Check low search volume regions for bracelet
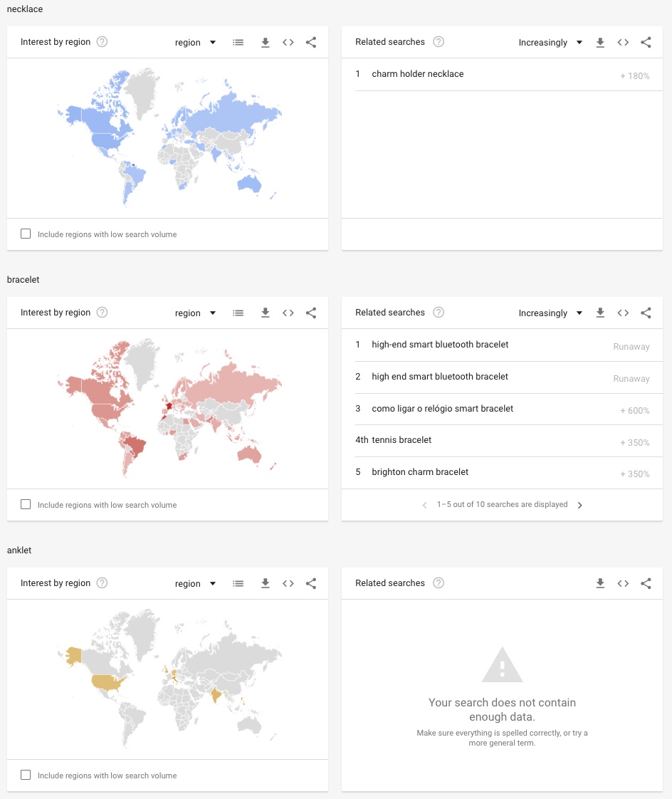Image resolution: width=672 pixels, height=799 pixels. point(26,504)
